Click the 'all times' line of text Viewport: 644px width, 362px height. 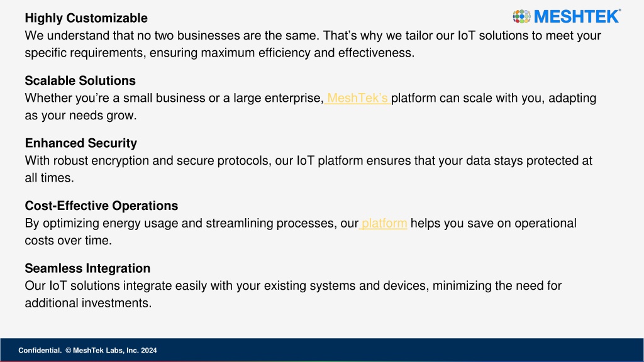tap(49, 178)
